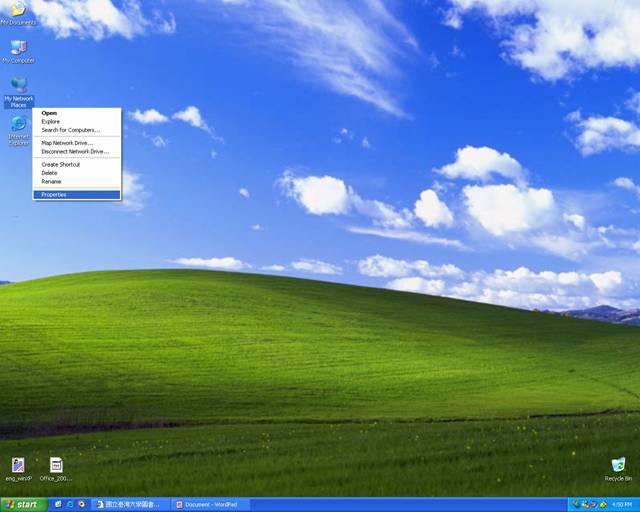Choose Create Shortcut in the context menu

77,165
